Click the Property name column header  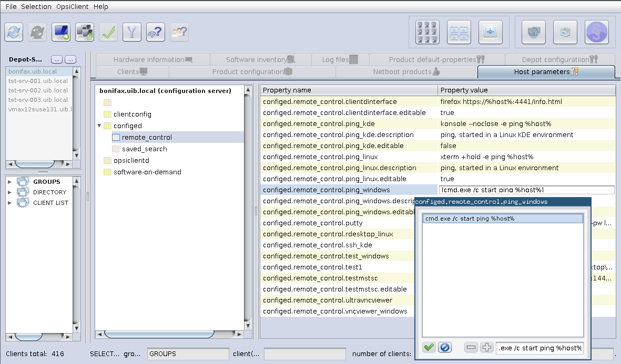(x=349, y=90)
